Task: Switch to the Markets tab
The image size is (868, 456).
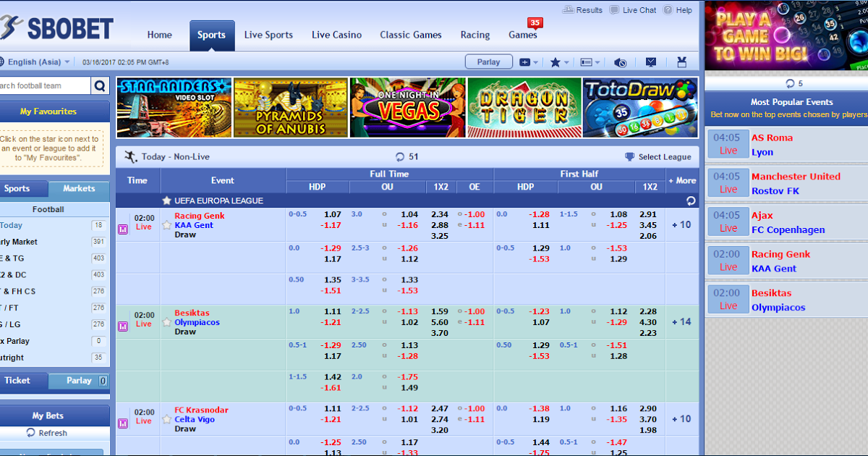Action: pos(79,188)
